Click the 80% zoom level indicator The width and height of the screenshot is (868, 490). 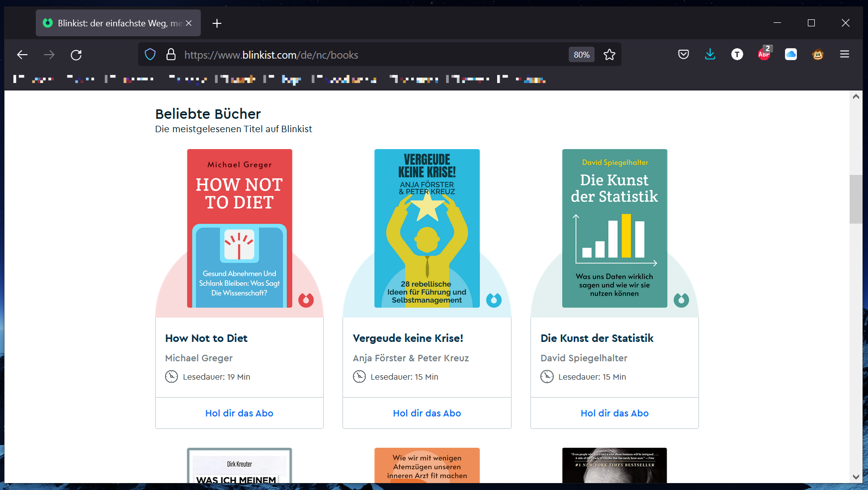581,55
